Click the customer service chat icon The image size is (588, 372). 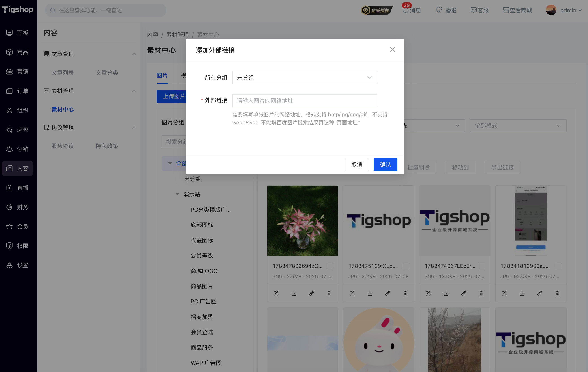tap(474, 10)
